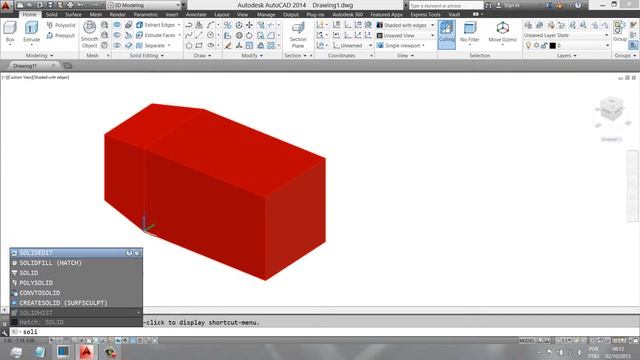Open the Unsaved View dropdown
The image size is (640, 360).
click(x=406, y=36)
